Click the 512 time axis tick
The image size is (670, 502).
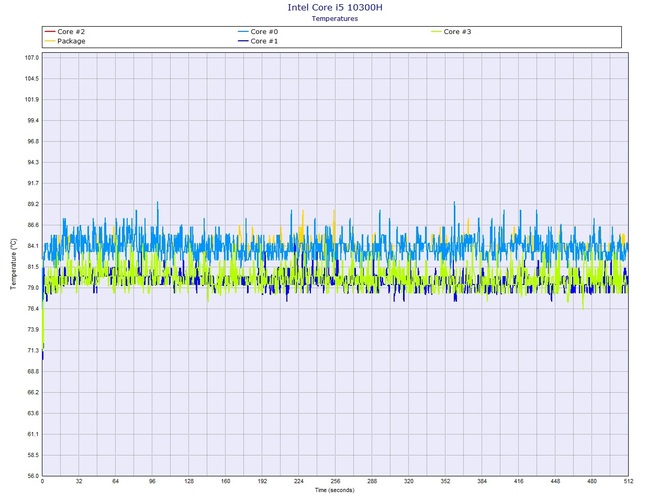point(629,481)
